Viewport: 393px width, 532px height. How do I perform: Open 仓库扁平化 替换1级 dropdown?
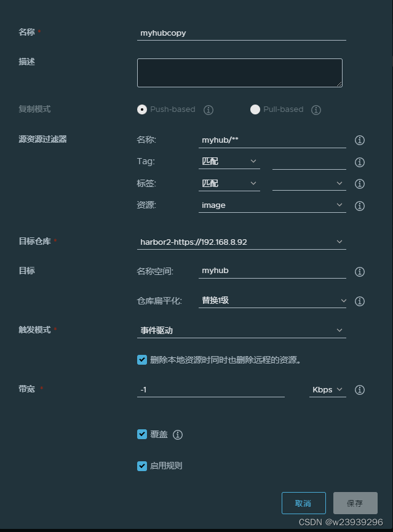[x=272, y=301]
